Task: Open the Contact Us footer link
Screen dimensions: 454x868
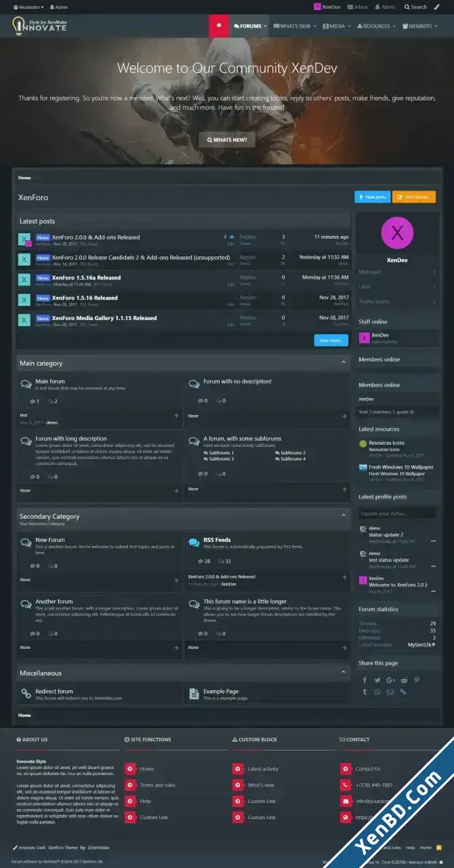Action: coord(368,768)
